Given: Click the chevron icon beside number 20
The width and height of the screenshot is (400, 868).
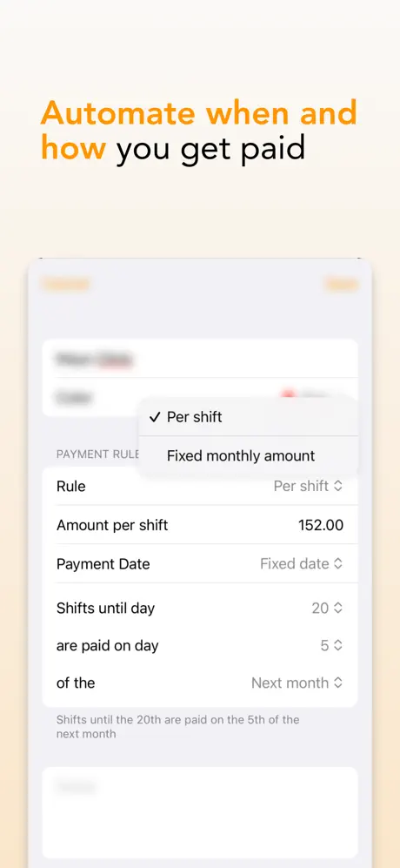Looking at the screenshot, I should (338, 608).
